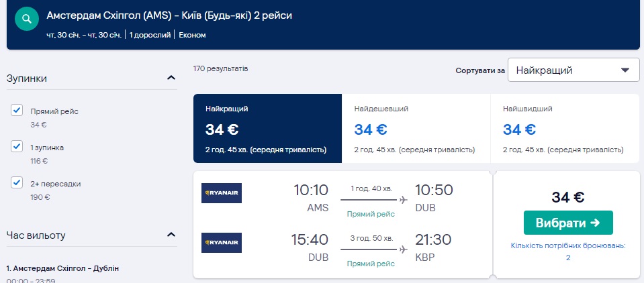Viewport: 644px width, 283px height.
Task: Click the airplane icon on AMS–DUB leg
Action: coord(403,200)
